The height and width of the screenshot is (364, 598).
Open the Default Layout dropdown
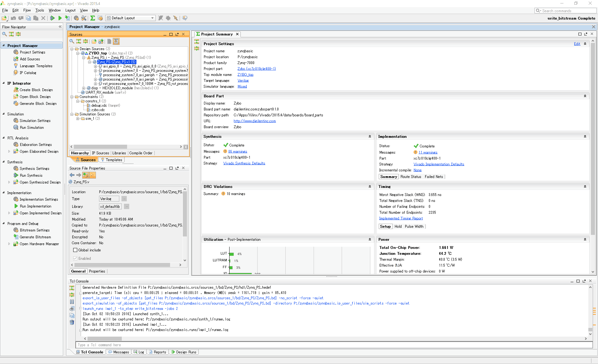pyautogui.click(x=130, y=18)
